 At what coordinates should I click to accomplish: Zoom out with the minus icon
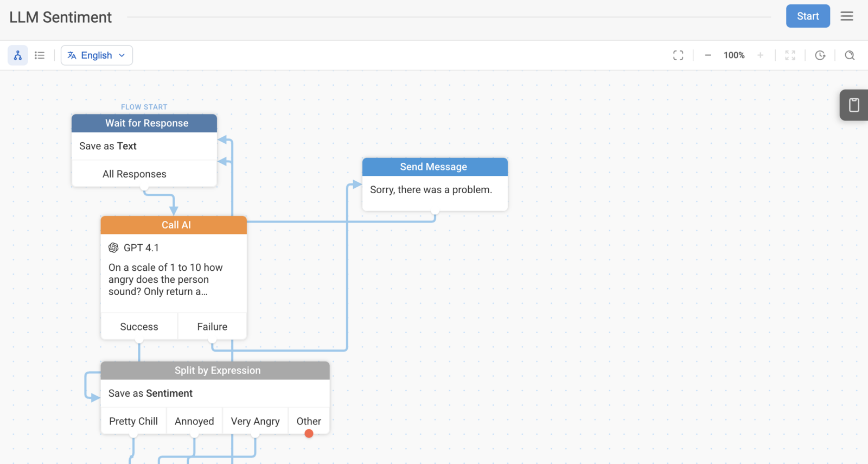(708, 55)
